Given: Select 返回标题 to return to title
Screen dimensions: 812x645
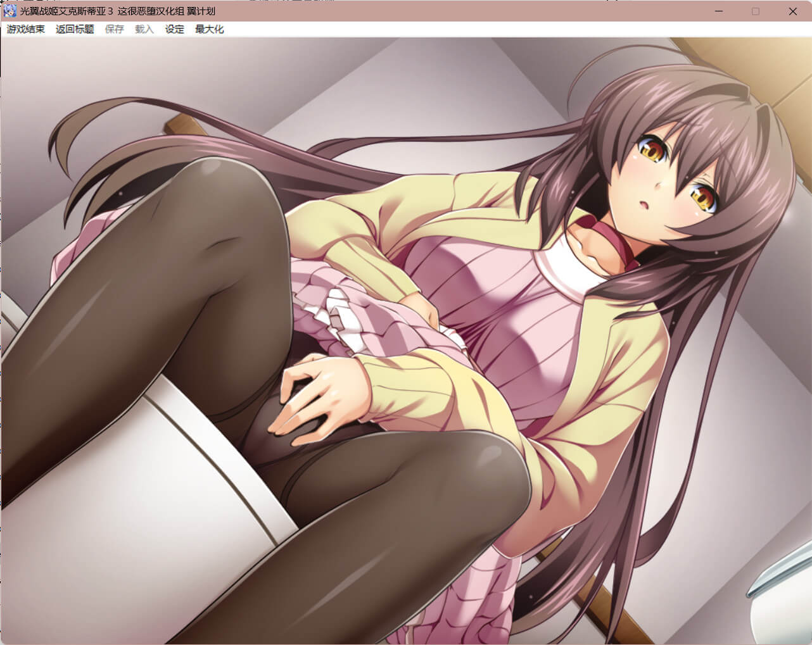Looking at the screenshot, I should pyautogui.click(x=75, y=29).
